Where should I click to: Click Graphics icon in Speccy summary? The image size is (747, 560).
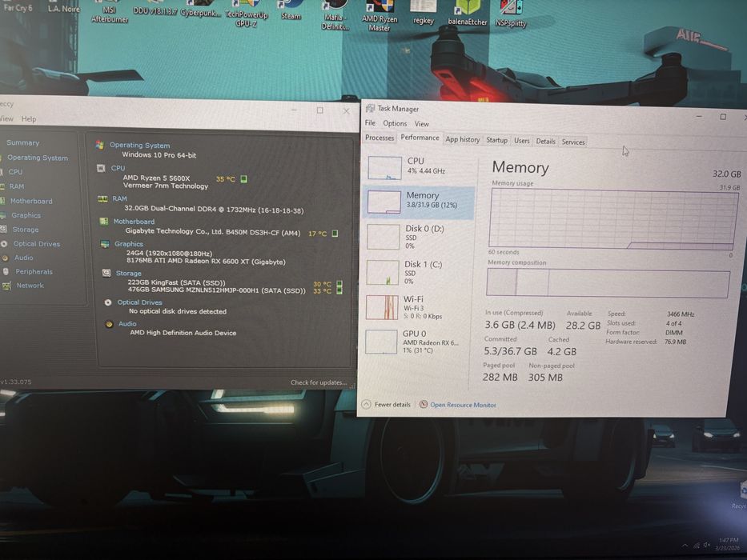pos(105,244)
